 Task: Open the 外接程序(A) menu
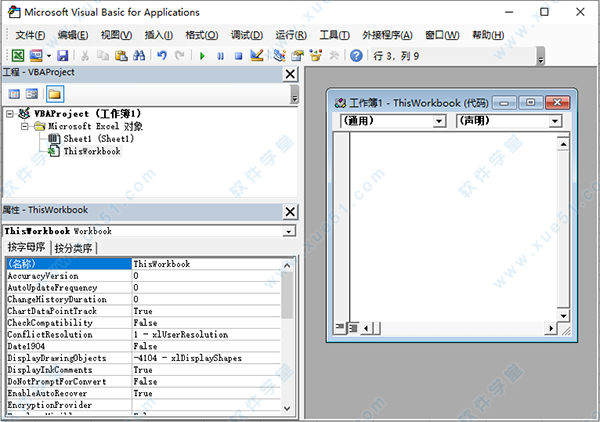click(387, 35)
